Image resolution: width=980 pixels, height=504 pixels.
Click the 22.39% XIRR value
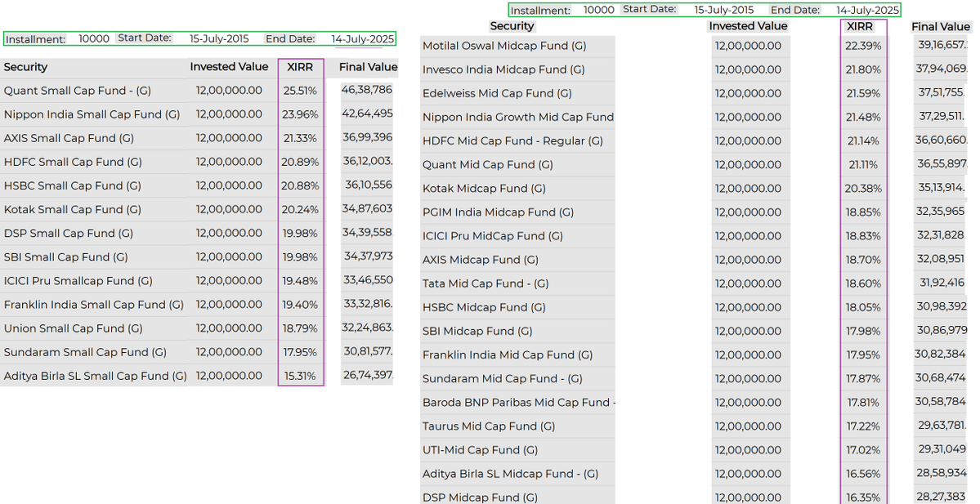click(x=863, y=46)
